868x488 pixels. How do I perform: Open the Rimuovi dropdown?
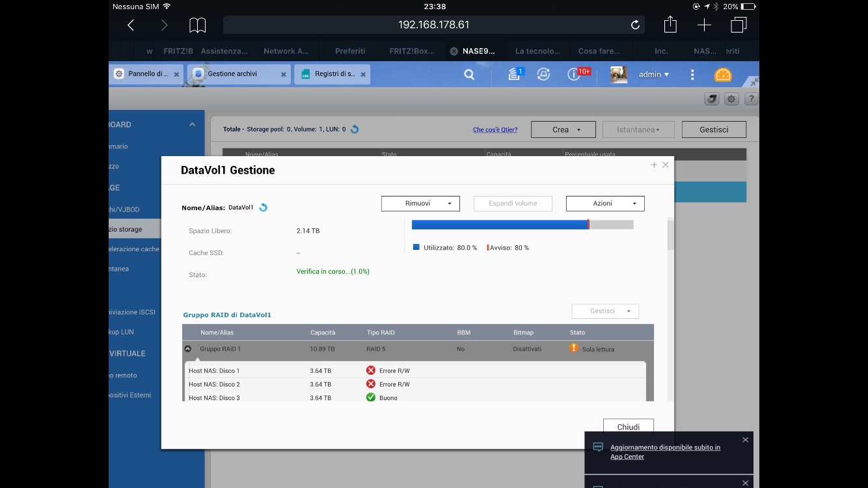tap(420, 204)
